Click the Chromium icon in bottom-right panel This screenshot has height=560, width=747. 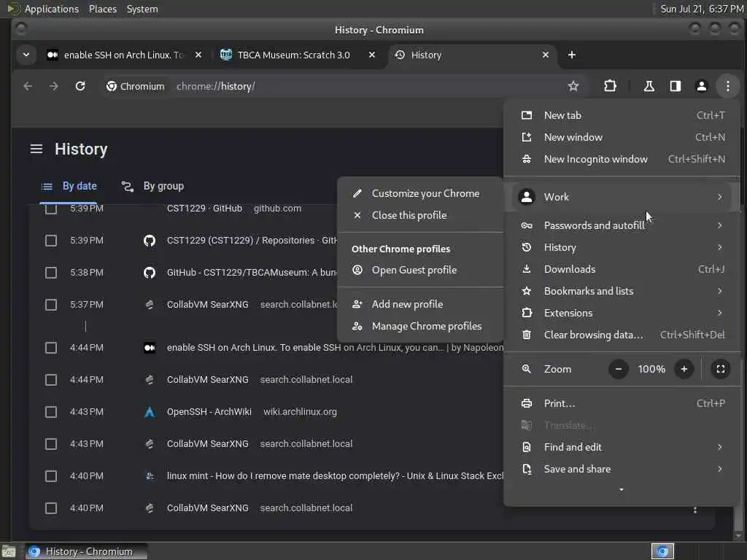[662, 551]
